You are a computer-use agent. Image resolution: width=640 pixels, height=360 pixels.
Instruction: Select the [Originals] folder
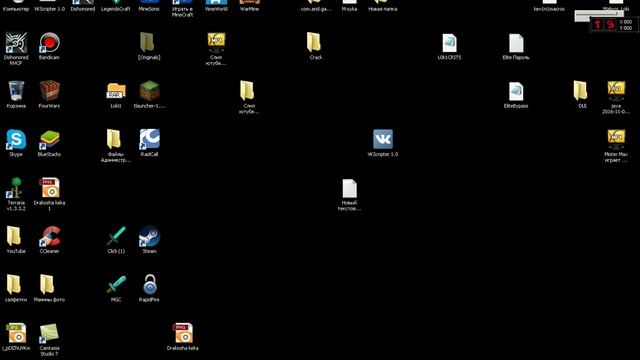coord(147,42)
